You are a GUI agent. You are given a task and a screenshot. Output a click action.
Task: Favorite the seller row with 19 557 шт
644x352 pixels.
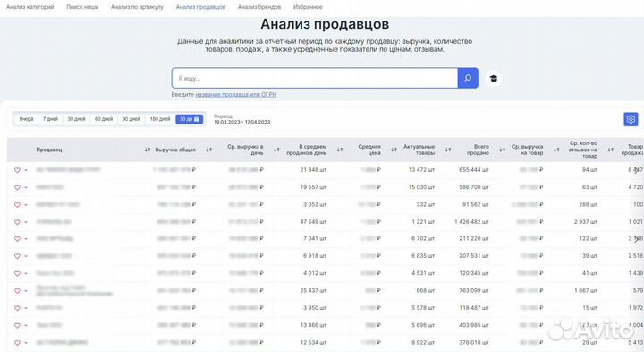[x=17, y=187]
